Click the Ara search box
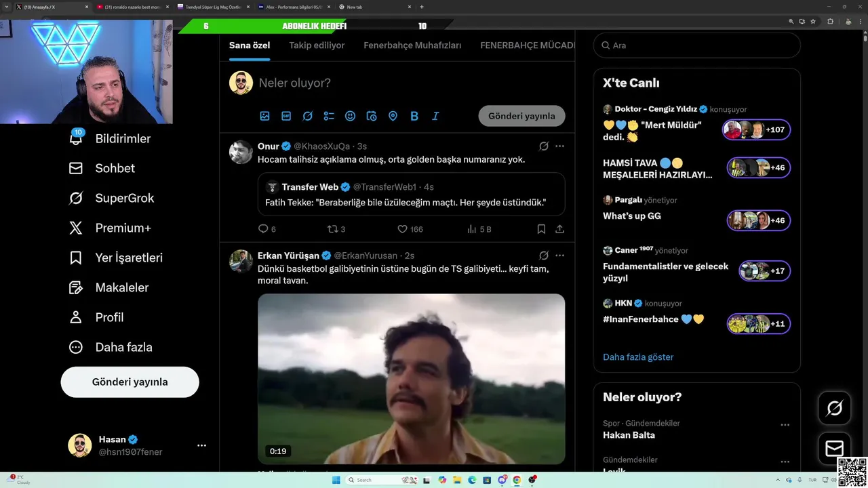This screenshot has height=488, width=868. click(x=697, y=45)
